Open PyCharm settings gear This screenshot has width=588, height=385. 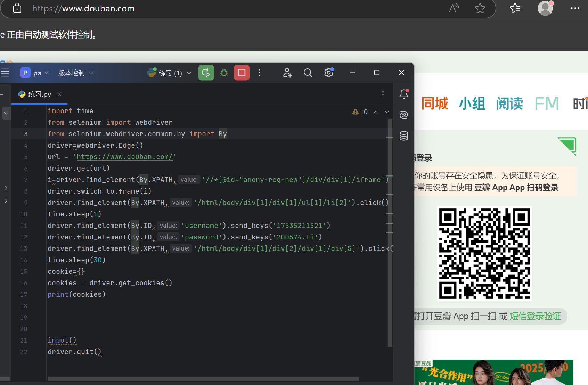pyautogui.click(x=329, y=73)
